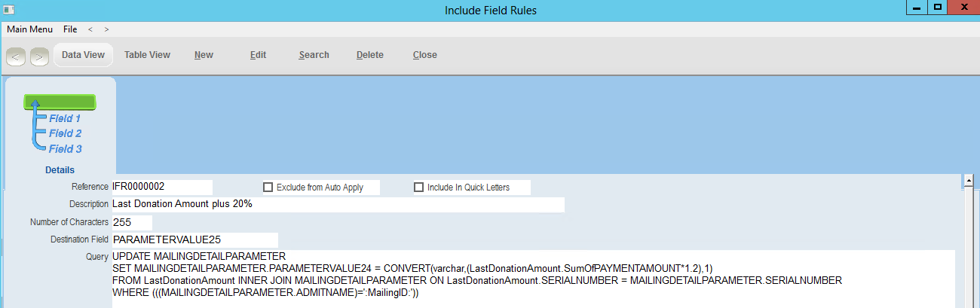Select Field 3 in the field tree
This screenshot has height=308, width=980.
point(65,149)
